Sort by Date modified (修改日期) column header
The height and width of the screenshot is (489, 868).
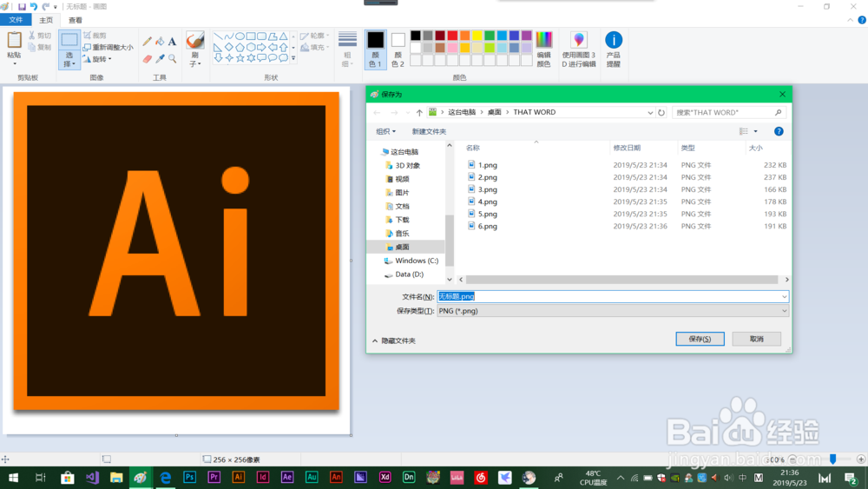[x=627, y=148]
